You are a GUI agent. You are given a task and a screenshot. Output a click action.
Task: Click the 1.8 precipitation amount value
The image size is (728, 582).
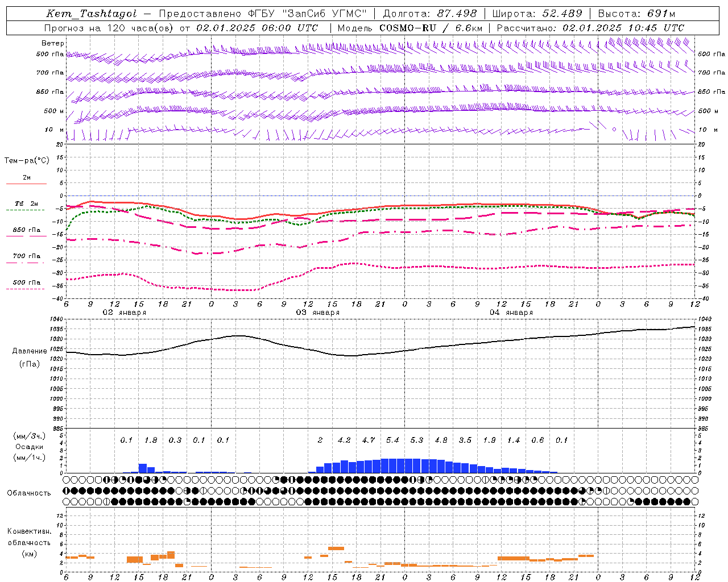(151, 440)
